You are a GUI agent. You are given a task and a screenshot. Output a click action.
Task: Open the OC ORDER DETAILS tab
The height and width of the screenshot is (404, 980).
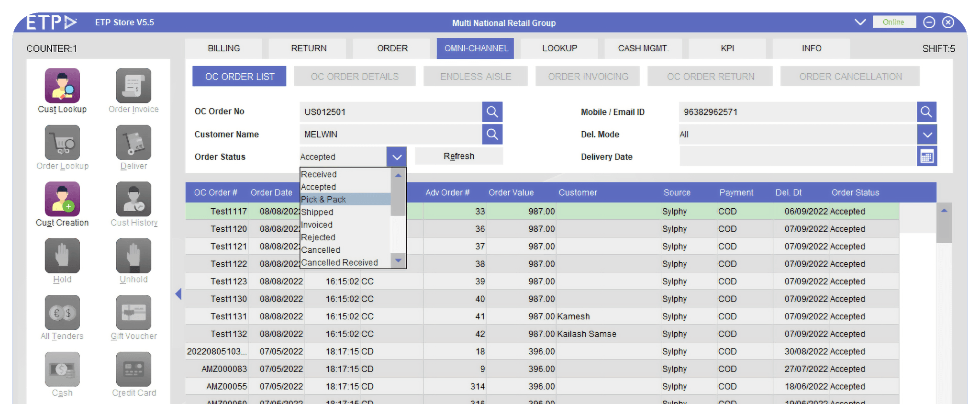pyautogui.click(x=355, y=77)
